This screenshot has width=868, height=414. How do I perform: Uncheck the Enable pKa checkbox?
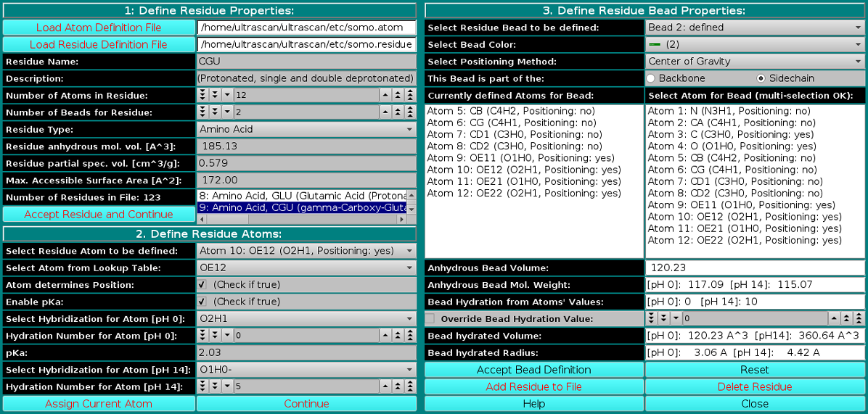(x=202, y=302)
